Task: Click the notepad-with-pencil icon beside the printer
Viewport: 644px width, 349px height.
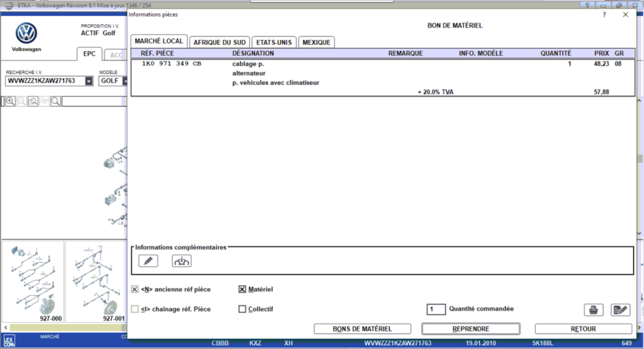Action: point(621,310)
